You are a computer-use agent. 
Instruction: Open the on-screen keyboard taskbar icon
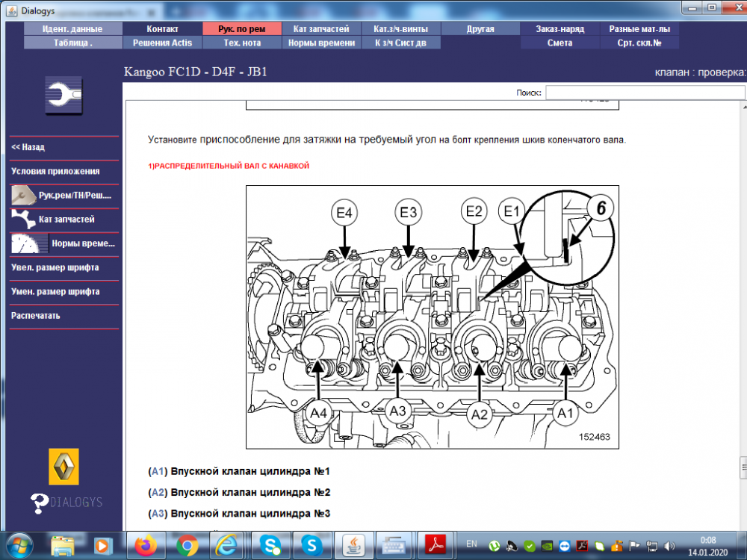point(394,545)
